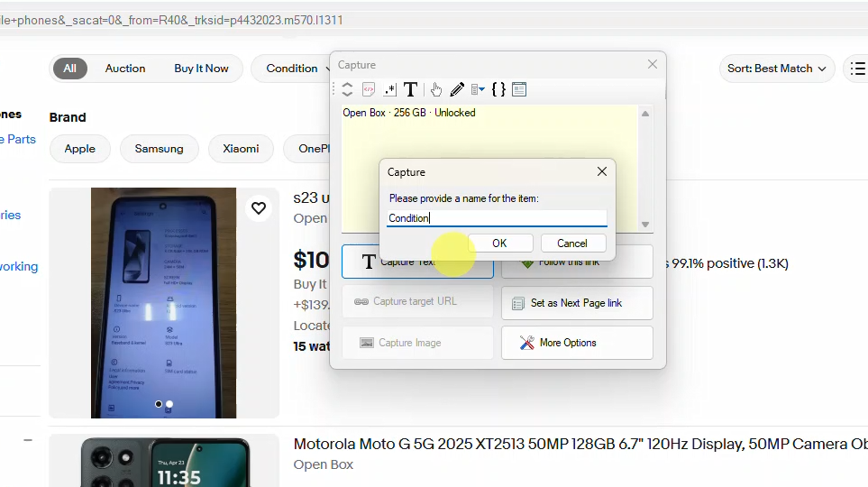Click the item name input field containing Condition
The image size is (868, 487).
point(497,218)
